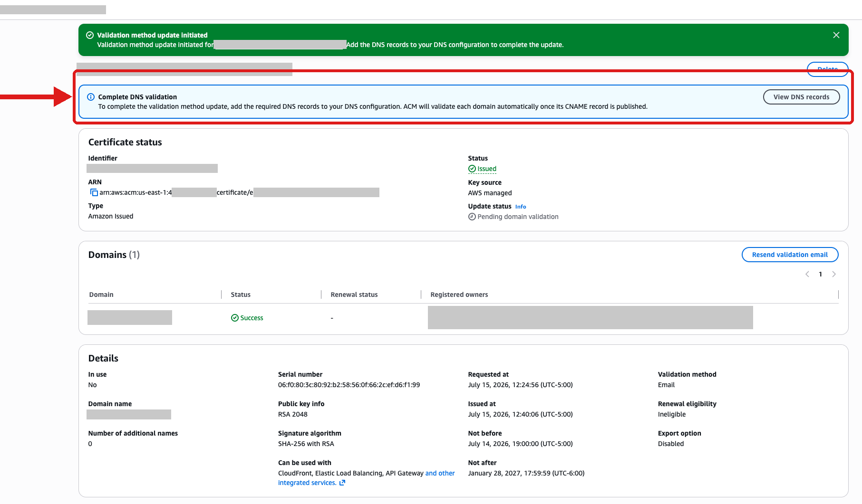
Task: Click the Delete button at top right
Action: 827,69
